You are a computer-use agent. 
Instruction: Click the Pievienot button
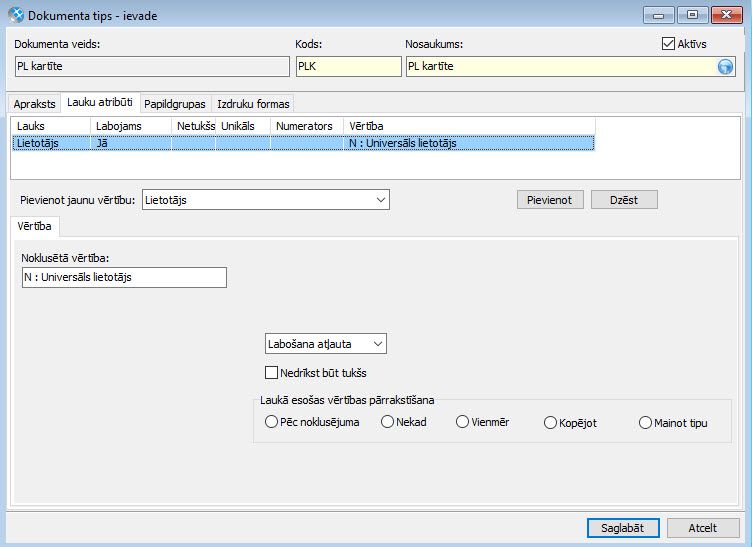point(550,200)
